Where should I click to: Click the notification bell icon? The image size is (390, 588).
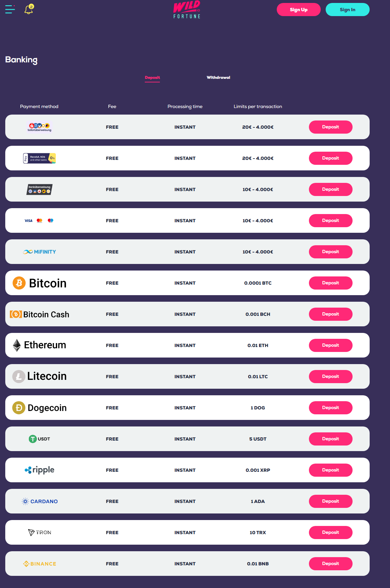[29, 10]
